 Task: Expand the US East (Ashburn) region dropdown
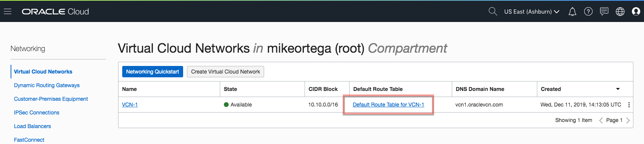click(532, 12)
